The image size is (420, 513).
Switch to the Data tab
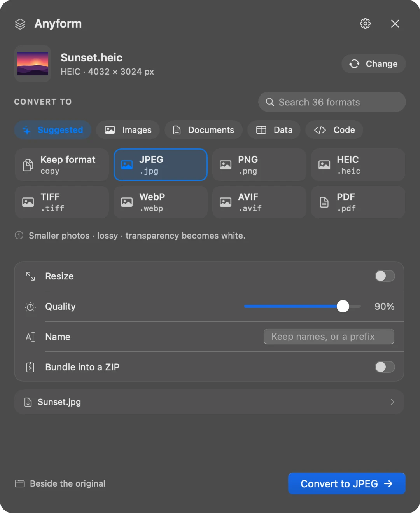(x=274, y=130)
